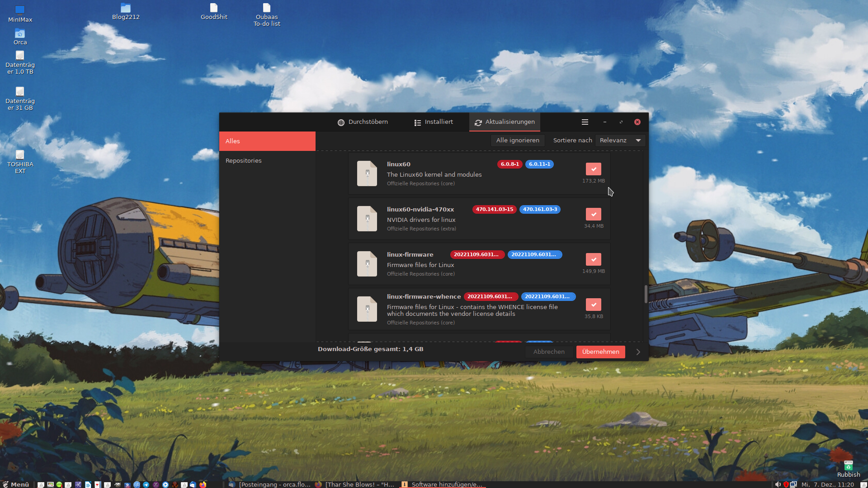Click the 'The Linux60 kernel and modules' description

click(434, 175)
